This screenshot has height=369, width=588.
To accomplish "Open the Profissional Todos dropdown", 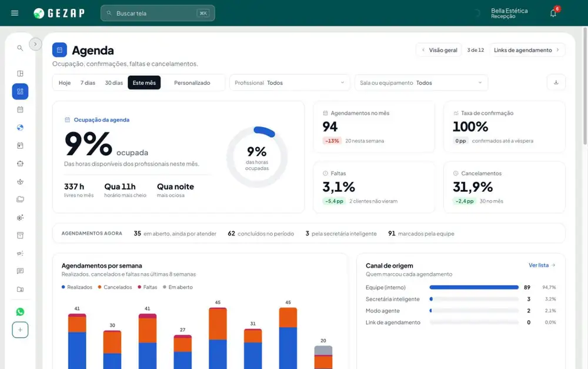I will 289,82.
